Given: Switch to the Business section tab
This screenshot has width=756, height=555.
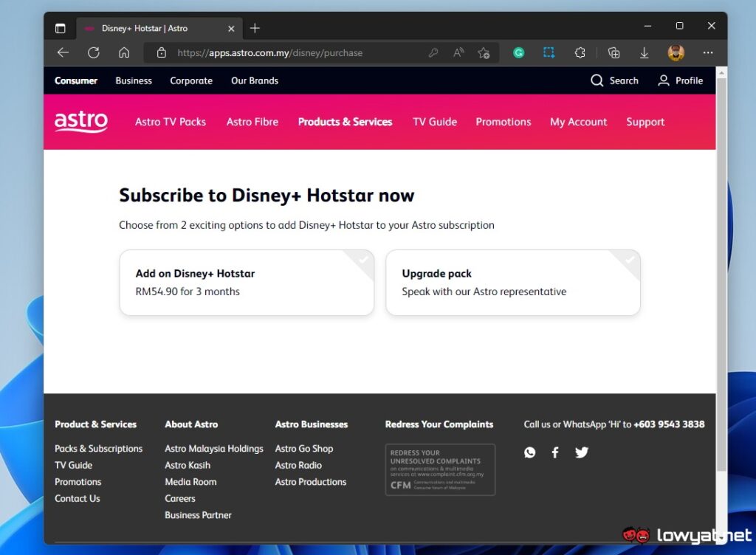Looking at the screenshot, I should [x=134, y=80].
